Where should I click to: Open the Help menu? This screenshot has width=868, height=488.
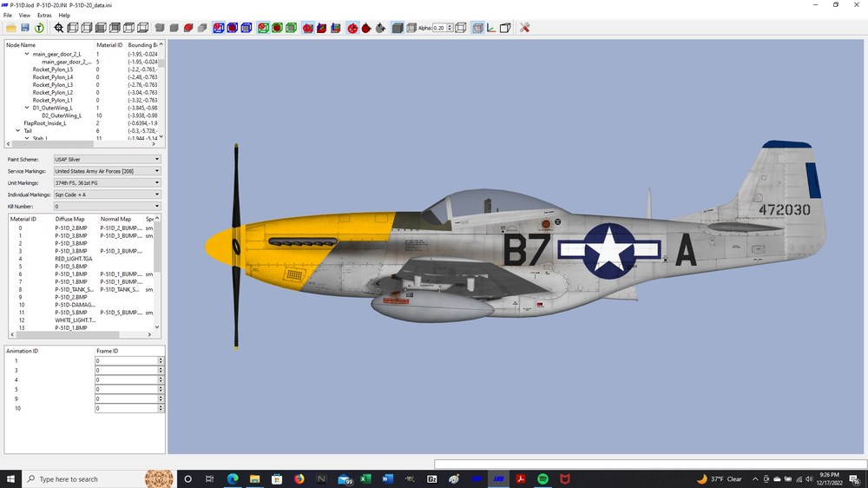coord(64,16)
